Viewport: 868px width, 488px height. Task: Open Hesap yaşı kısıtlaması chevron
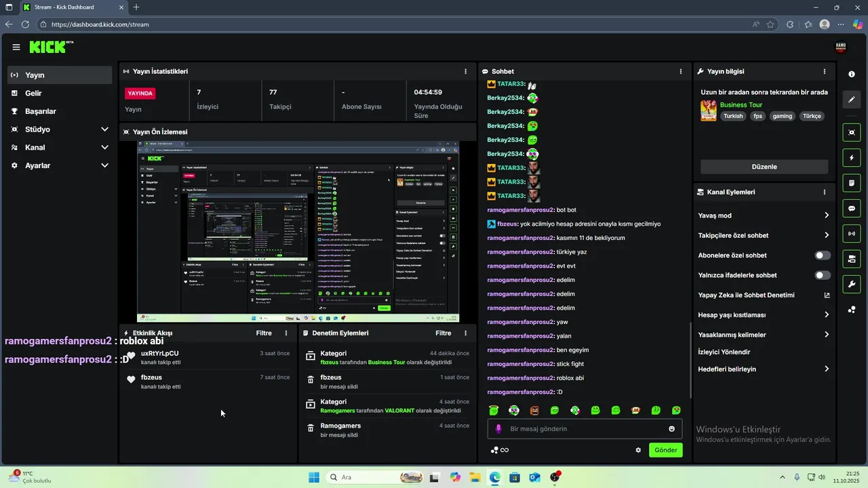[x=827, y=314]
